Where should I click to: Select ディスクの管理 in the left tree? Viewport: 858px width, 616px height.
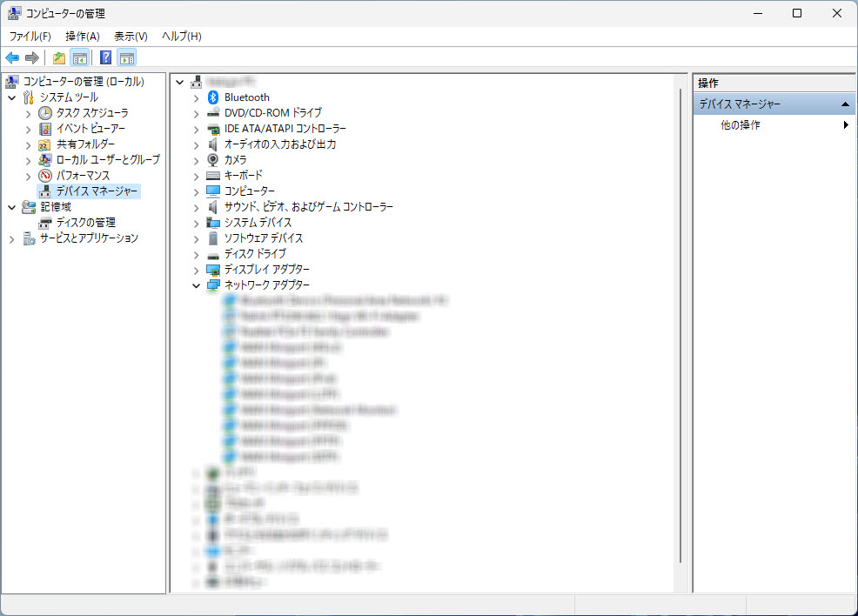click(x=85, y=223)
